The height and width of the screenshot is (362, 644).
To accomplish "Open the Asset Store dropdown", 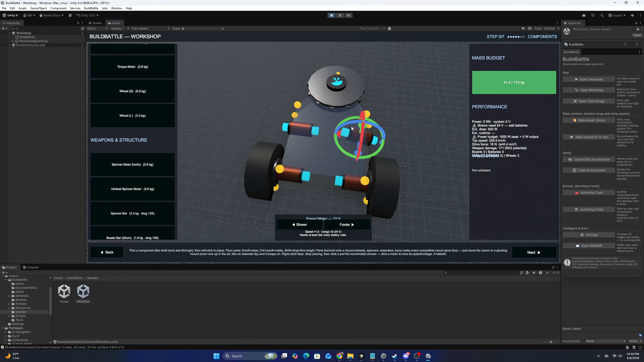I will click(51, 15).
